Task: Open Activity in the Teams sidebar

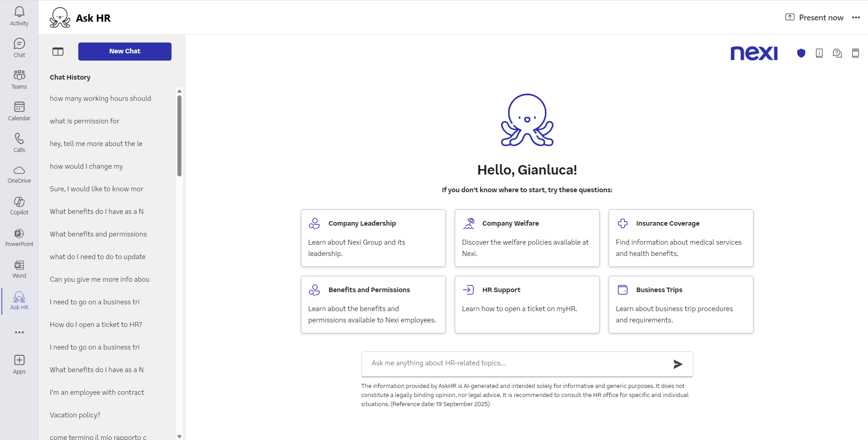Action: pos(19,16)
